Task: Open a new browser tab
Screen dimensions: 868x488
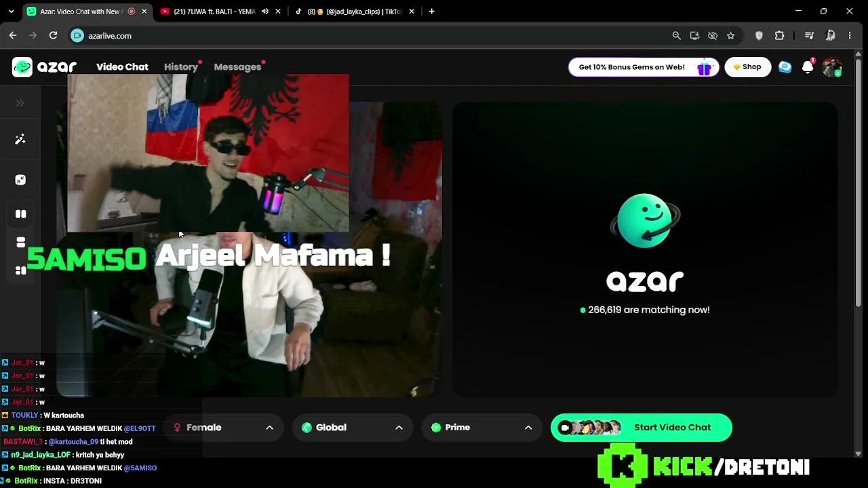Action: pyautogui.click(x=431, y=12)
